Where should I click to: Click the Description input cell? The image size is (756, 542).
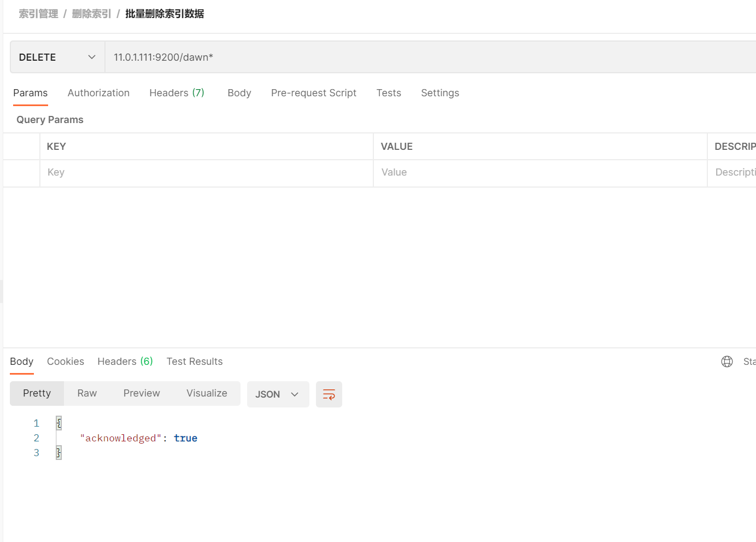(x=732, y=173)
